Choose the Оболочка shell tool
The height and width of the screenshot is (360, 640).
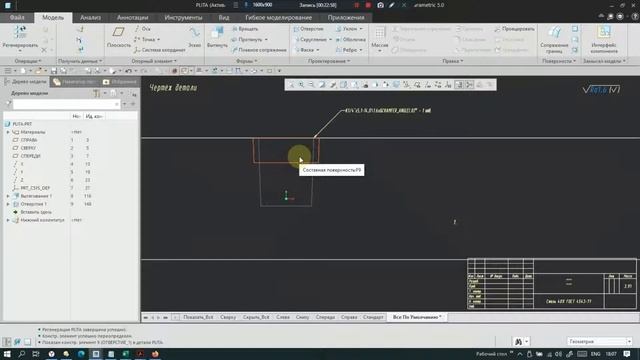click(x=351, y=40)
